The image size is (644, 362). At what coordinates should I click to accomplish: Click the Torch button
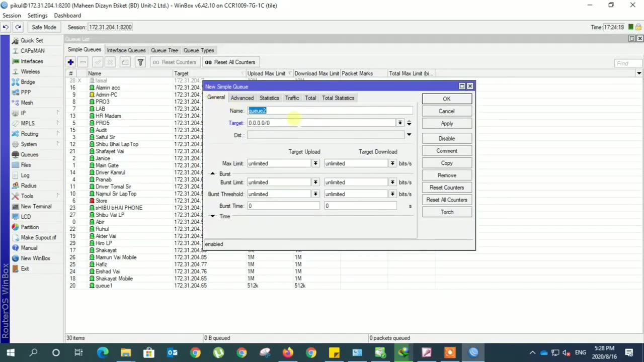point(447,212)
